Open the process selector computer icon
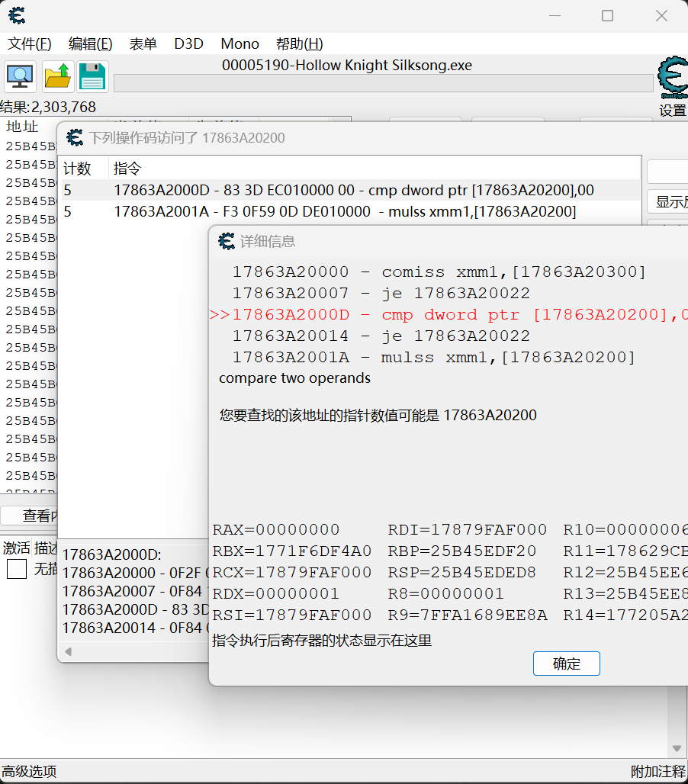 [x=20, y=76]
